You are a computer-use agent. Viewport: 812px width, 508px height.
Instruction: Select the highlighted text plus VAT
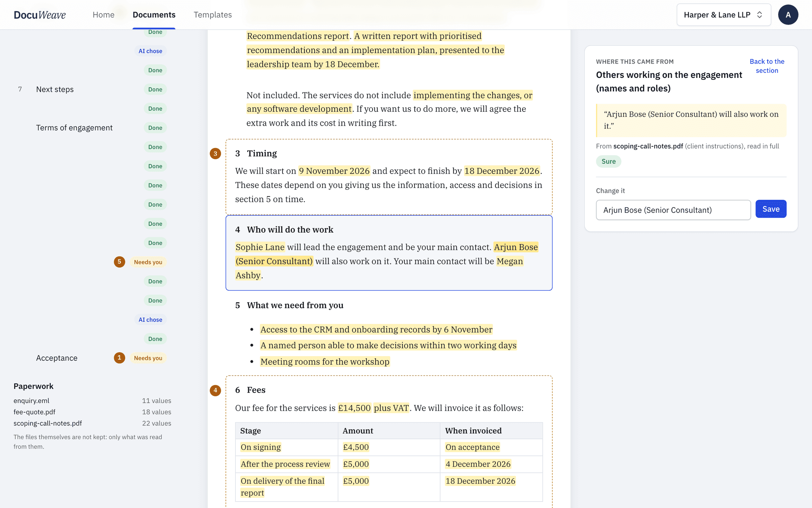[x=391, y=408]
